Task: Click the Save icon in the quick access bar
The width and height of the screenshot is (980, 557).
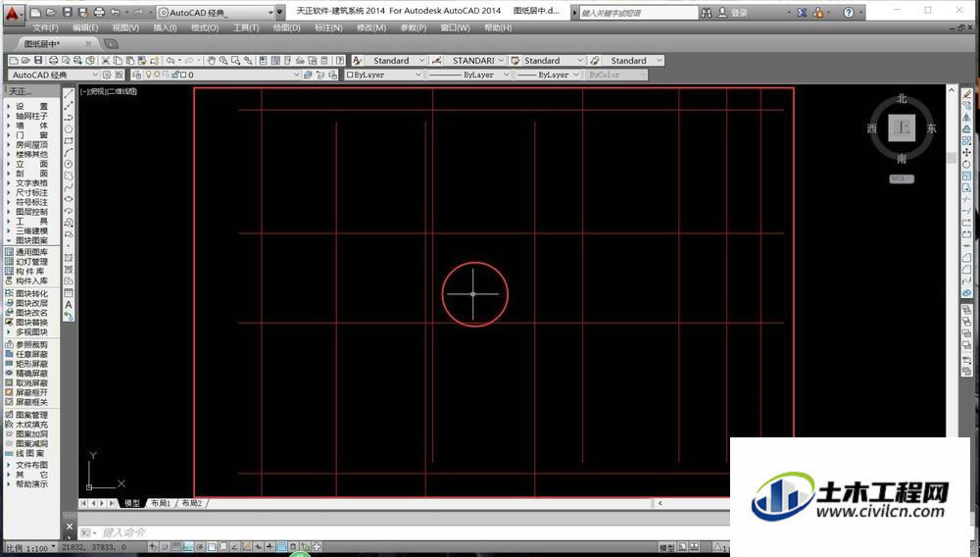Action: click(68, 13)
